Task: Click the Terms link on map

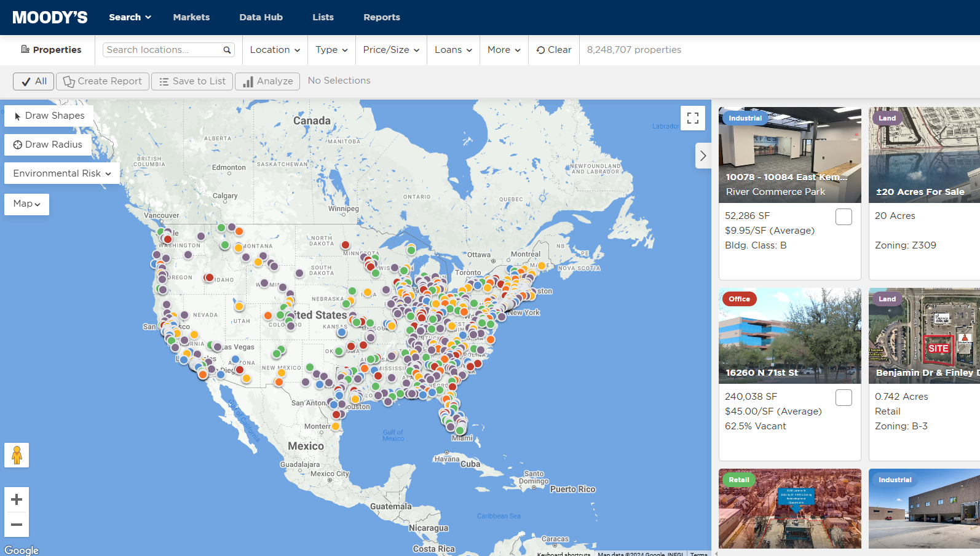Action: pyautogui.click(x=699, y=554)
